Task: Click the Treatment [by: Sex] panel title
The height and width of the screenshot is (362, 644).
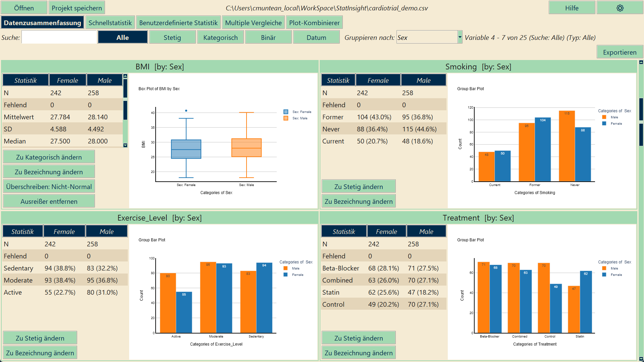Action: [x=478, y=218]
